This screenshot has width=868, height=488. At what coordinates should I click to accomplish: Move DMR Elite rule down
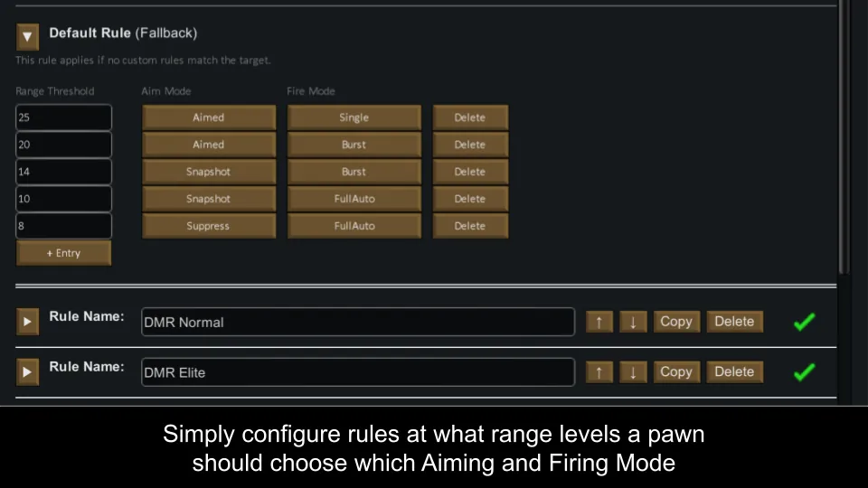633,371
